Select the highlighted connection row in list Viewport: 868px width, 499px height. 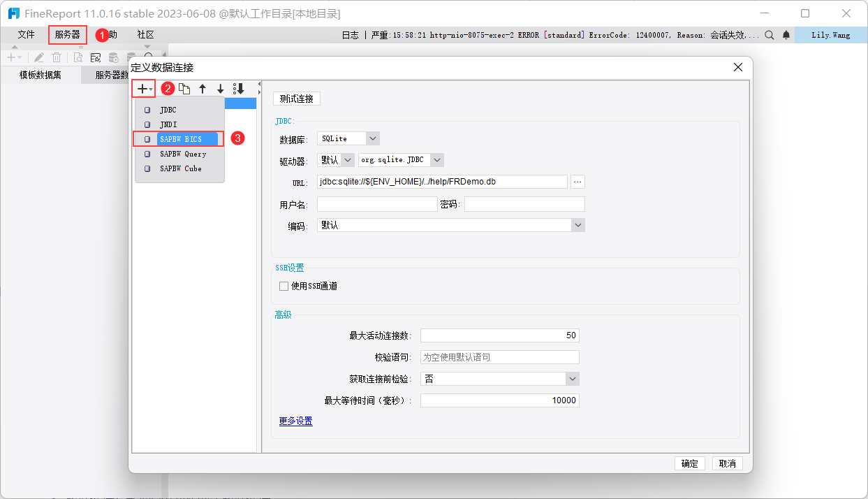coord(240,103)
